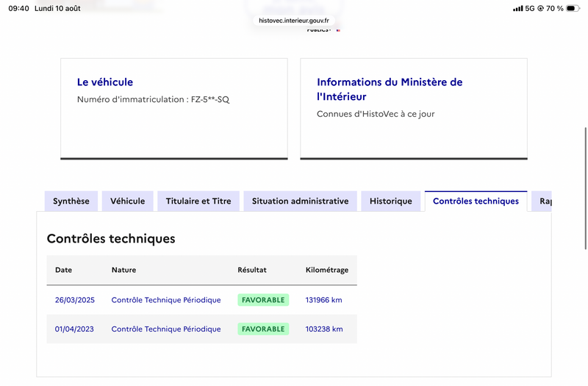Screen dimensions: 588x386
Task: Go to the Historique tab
Action: (391, 201)
